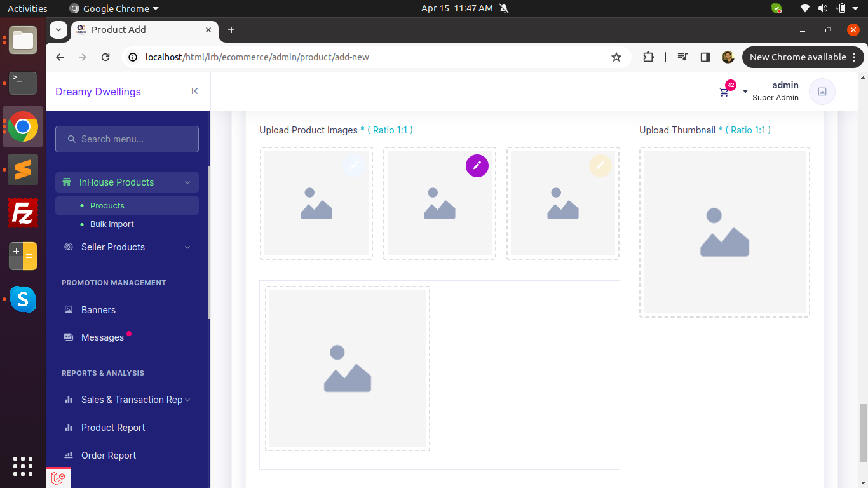The image size is (868, 488).
Task: View site information icon in address bar
Action: [x=133, y=57]
